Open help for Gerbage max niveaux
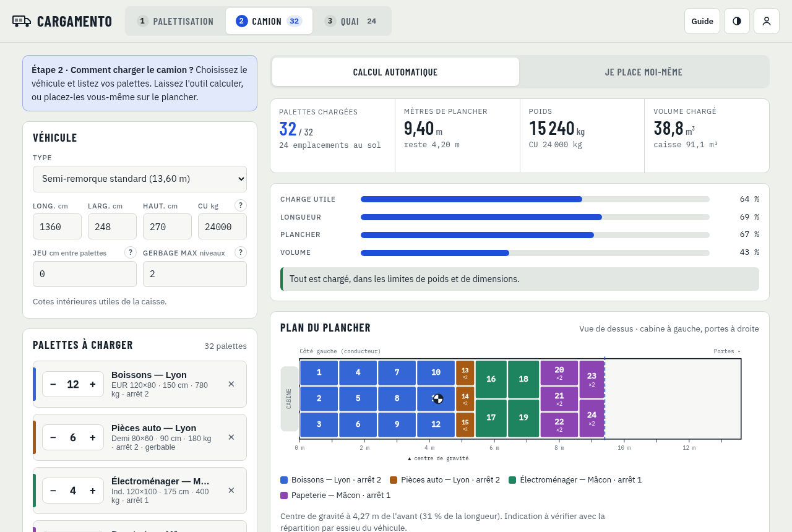The image size is (792, 532). pos(241,252)
